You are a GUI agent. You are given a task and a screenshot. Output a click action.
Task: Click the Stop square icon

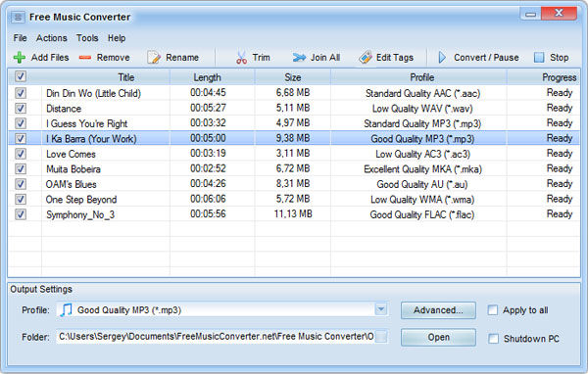[539, 58]
